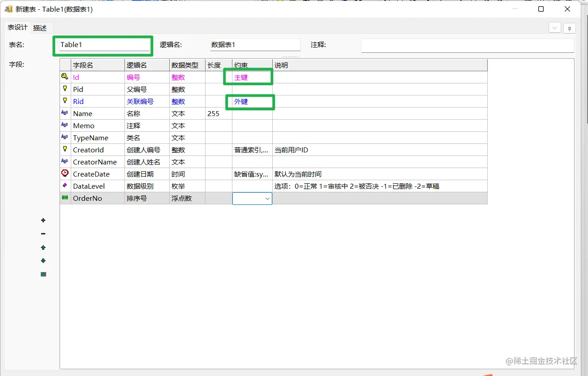Viewport: 588px width, 376px height.
Task: Click the 逻辑名 column header in the grid
Action: (147, 65)
